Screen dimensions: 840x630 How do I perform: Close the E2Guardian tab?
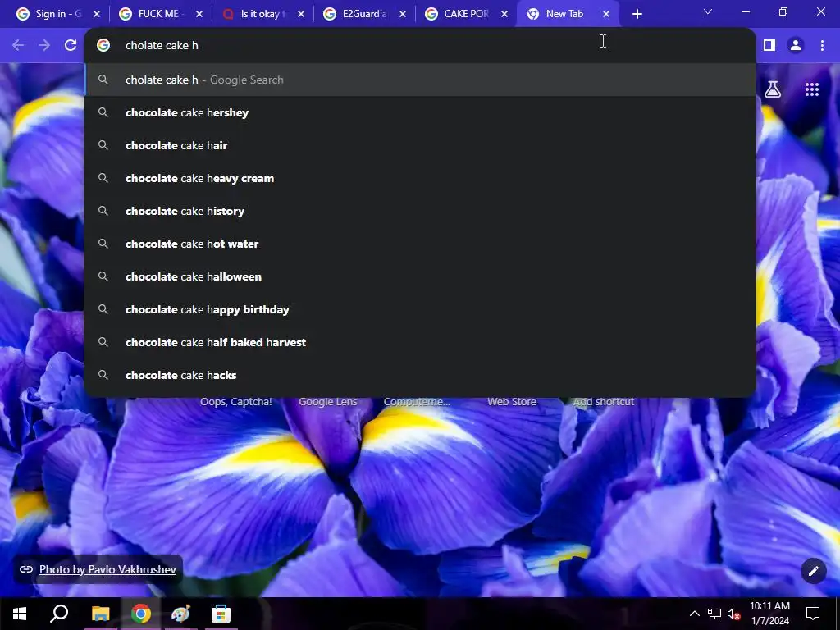(402, 14)
